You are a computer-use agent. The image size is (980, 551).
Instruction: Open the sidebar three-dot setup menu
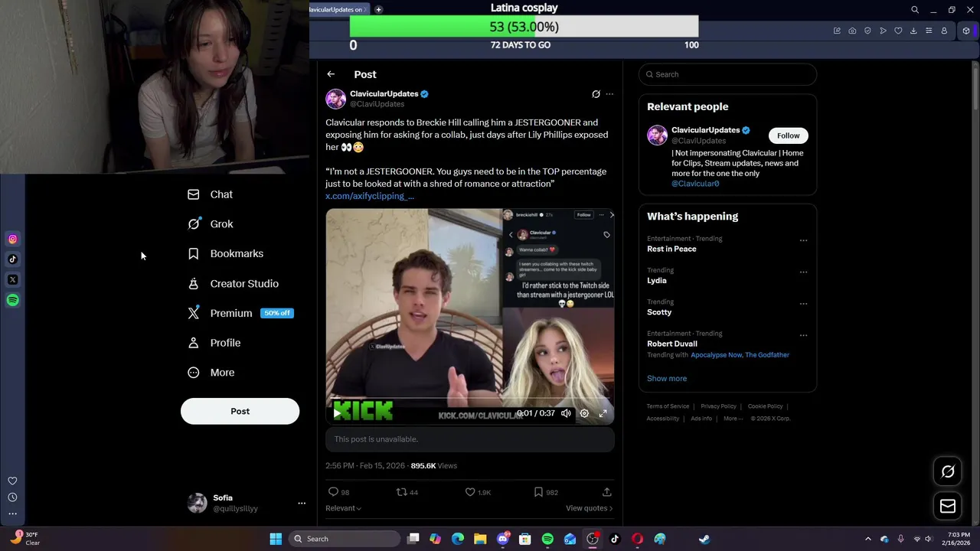point(12,514)
